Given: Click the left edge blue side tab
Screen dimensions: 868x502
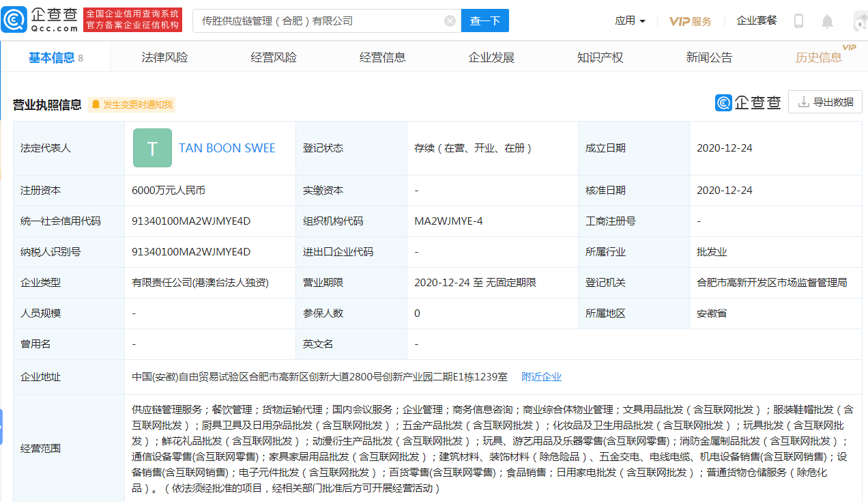Looking at the screenshot, I should 1,427.
